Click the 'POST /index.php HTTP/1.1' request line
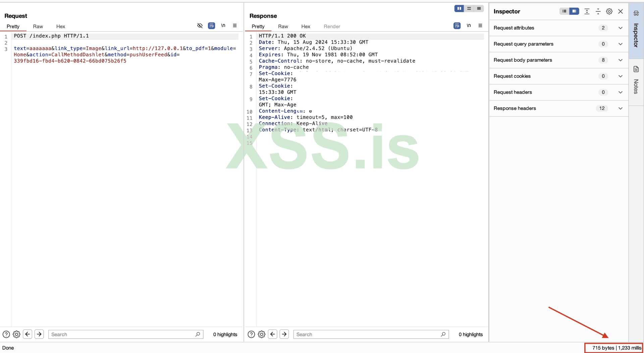644x353 pixels. pos(51,36)
